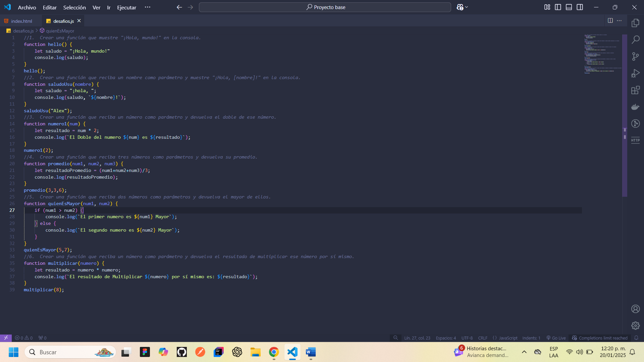Open Microsoft Word from taskbar

311,352
